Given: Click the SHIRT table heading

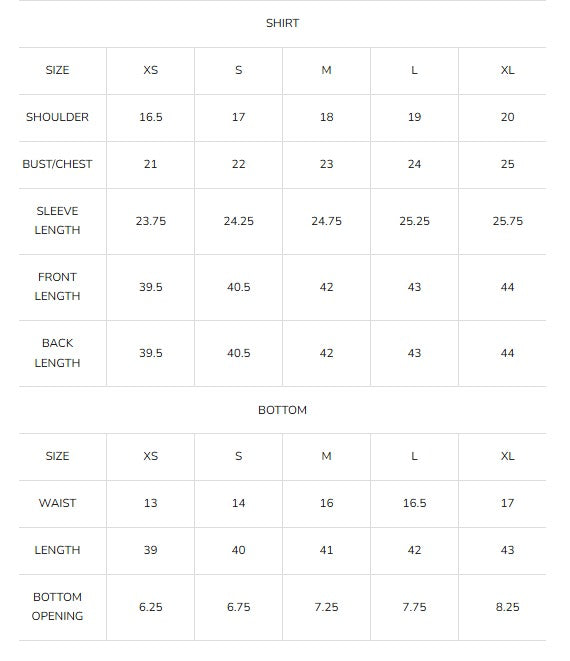Looking at the screenshot, I should point(282,23).
